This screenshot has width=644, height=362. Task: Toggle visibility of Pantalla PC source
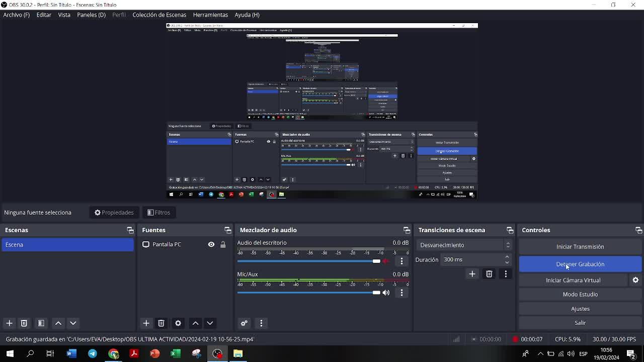click(x=211, y=244)
